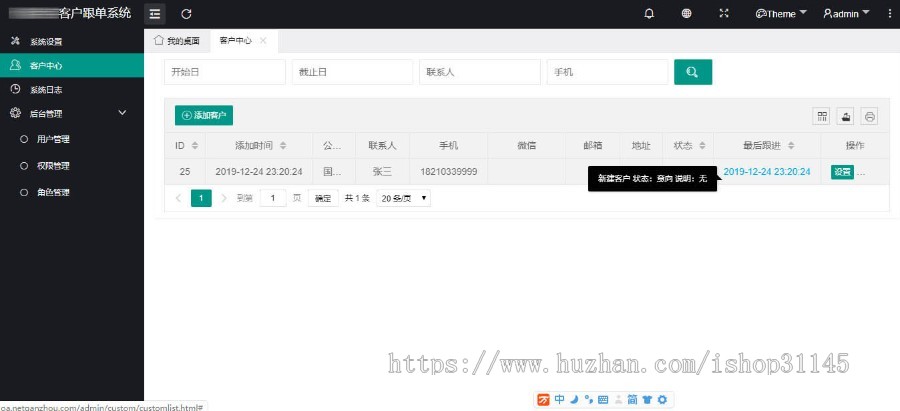Image resolution: width=900 pixels, height=411 pixels.
Task: Click the export table icon
Action: click(845, 117)
